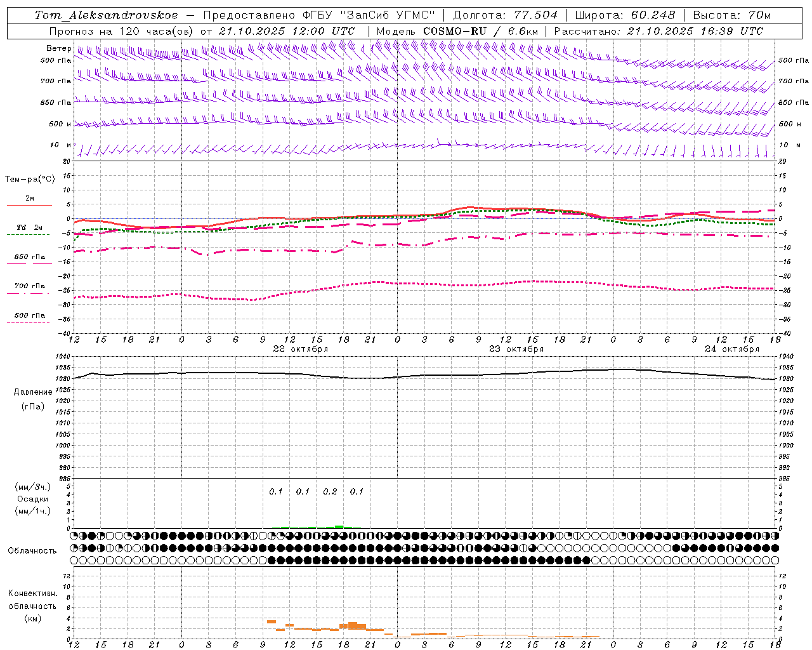This screenshot has width=812, height=650.
Task: Click the solid line sample above the 2м legend label
Action: pos(29,205)
